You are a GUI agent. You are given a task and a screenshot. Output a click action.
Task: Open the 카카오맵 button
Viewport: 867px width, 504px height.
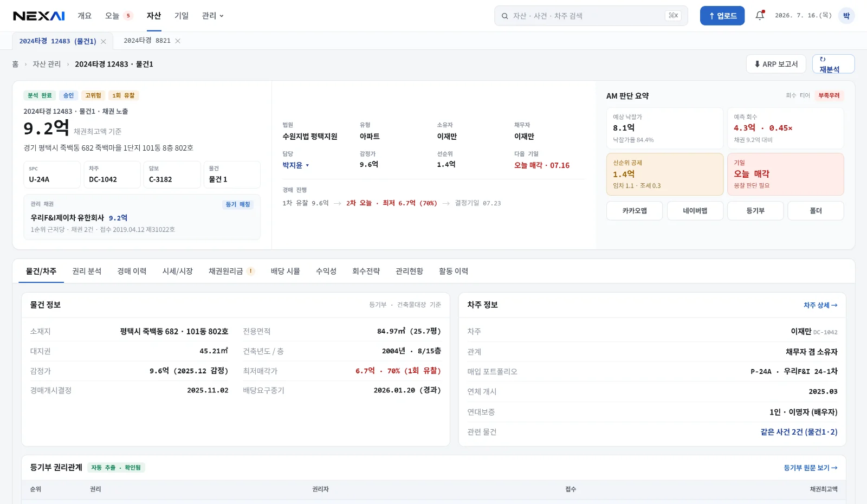pyautogui.click(x=635, y=211)
